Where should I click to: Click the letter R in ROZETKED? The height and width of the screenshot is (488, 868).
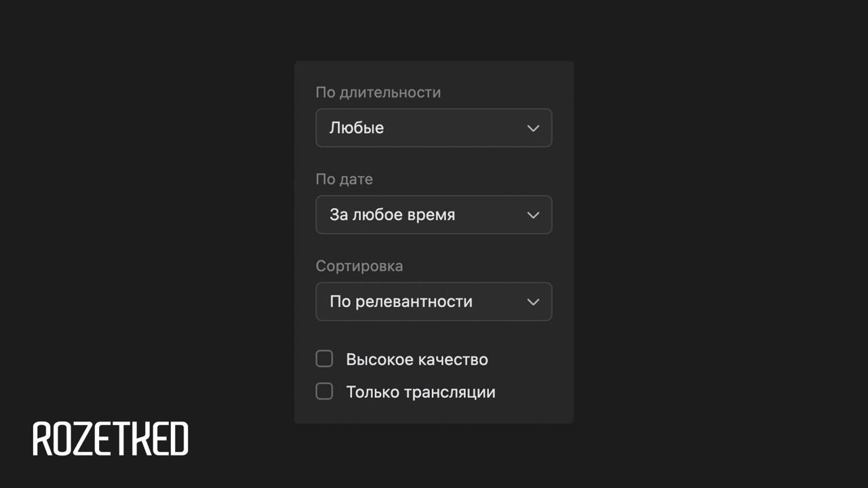43,439
